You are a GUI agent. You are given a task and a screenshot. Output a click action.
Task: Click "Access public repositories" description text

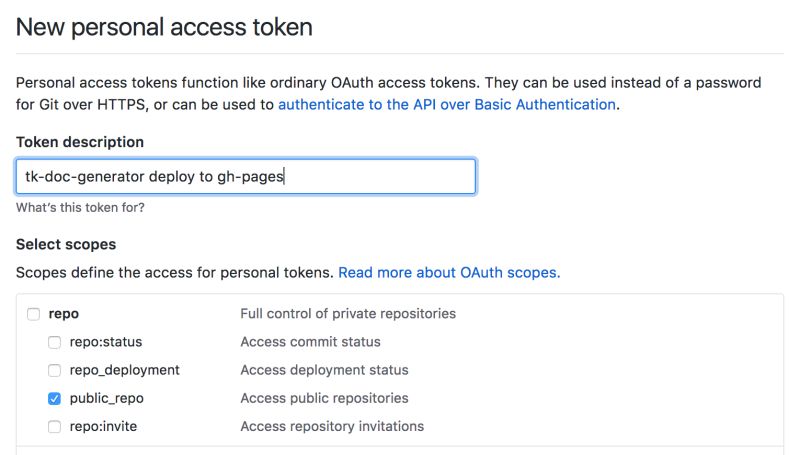point(324,398)
